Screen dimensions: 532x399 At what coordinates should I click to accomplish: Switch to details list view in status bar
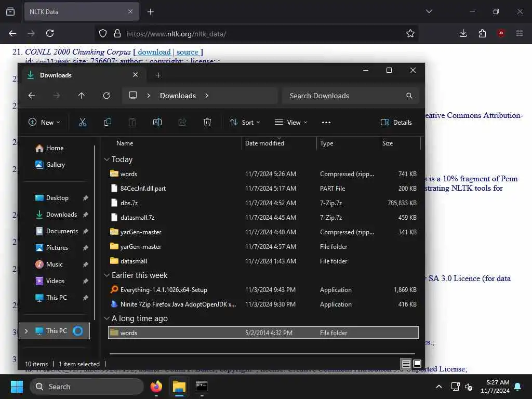(x=406, y=364)
